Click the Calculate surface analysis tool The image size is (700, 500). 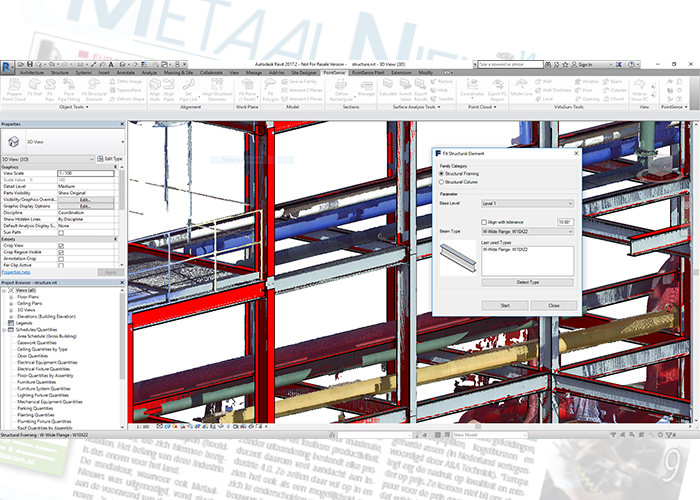(388, 88)
